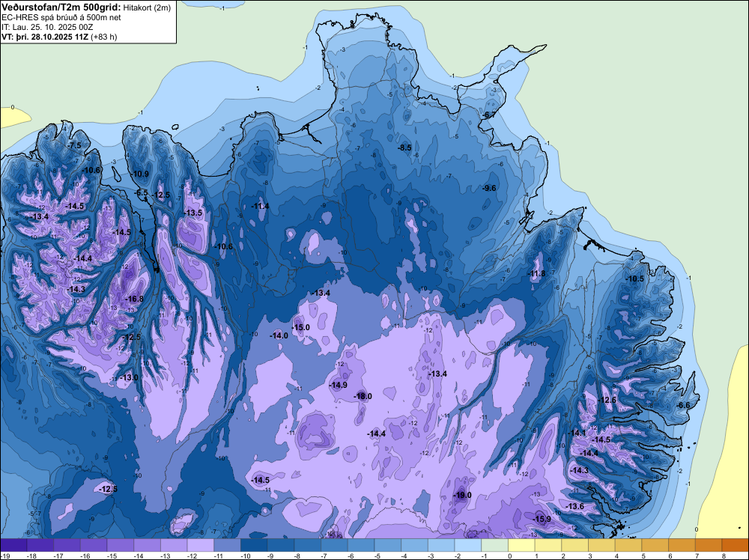
Task: Click the '-19' tick label on the color bar
Action: pos(4,556)
